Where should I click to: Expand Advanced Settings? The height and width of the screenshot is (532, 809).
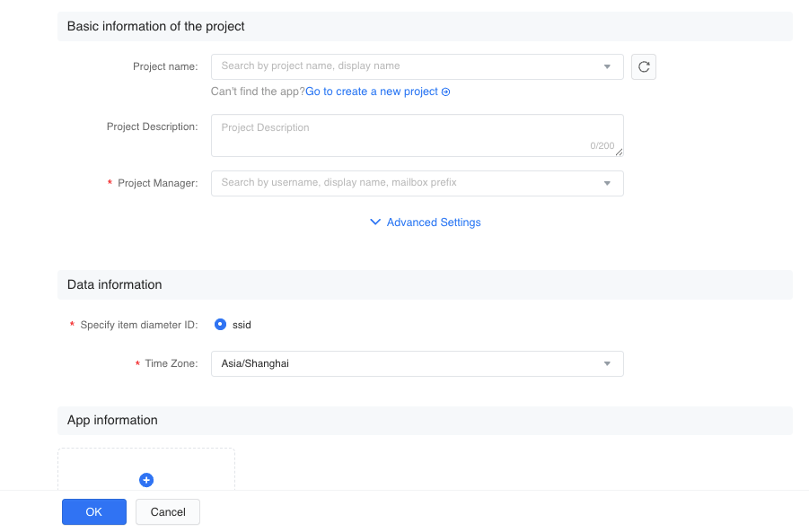(426, 222)
